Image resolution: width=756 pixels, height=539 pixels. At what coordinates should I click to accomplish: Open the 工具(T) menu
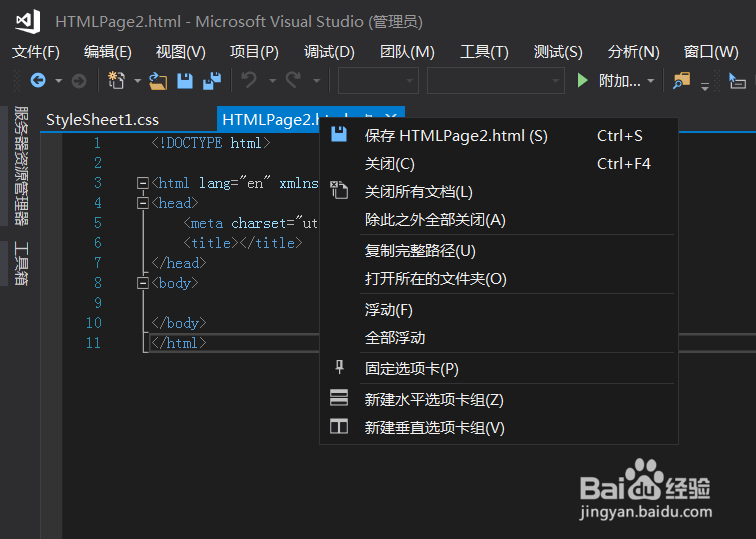tap(484, 52)
